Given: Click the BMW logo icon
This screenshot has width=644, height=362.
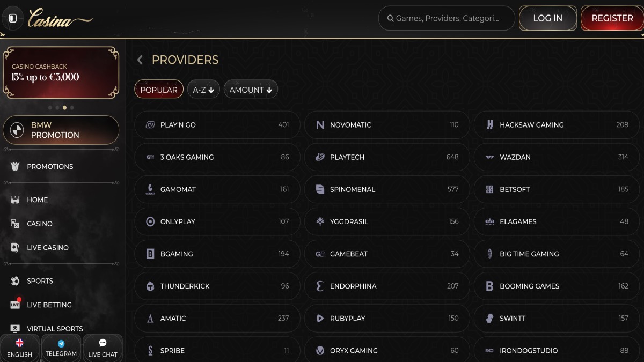Looking at the screenshot, I should tap(18, 130).
